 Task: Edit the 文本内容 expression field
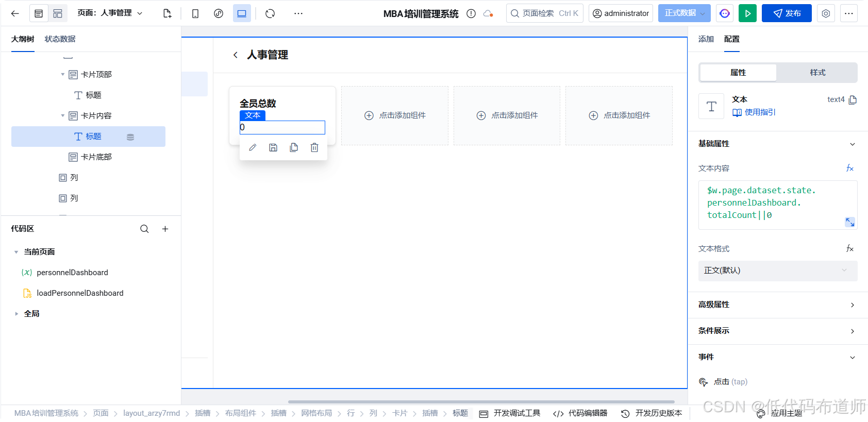(x=778, y=205)
